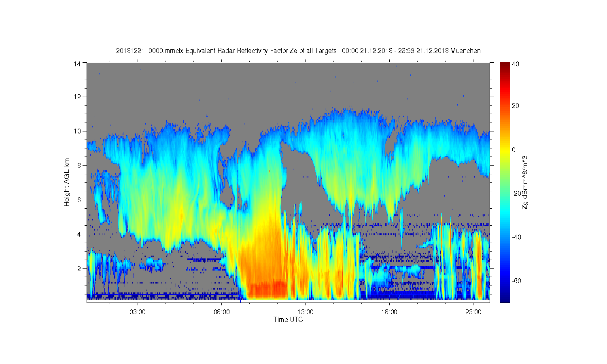
Task: Click the yellow zero-level band of the colorbar
Action: (505, 150)
